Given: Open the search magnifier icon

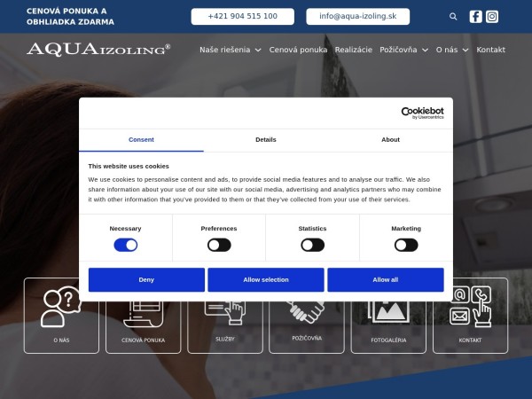Looking at the screenshot, I should pyautogui.click(x=453, y=16).
